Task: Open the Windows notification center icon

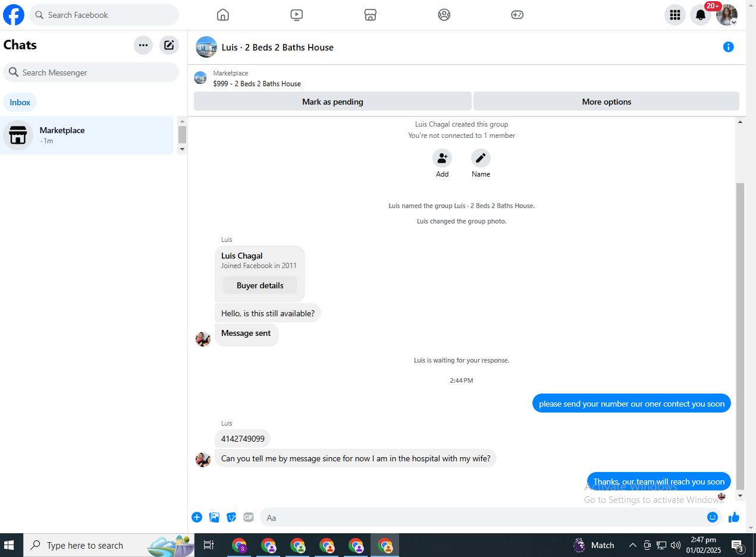Action: click(738, 545)
